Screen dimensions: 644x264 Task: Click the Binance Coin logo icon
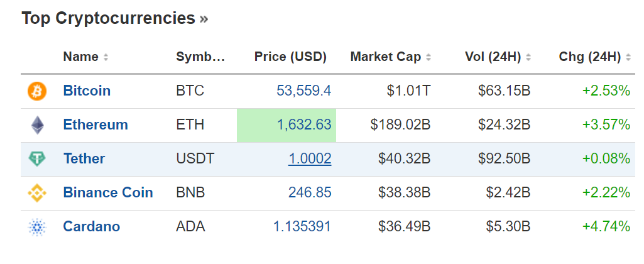[37, 193]
